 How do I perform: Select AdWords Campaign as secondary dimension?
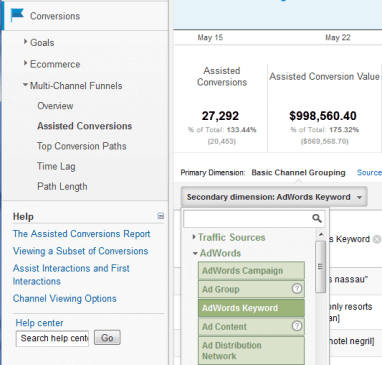tap(251, 270)
